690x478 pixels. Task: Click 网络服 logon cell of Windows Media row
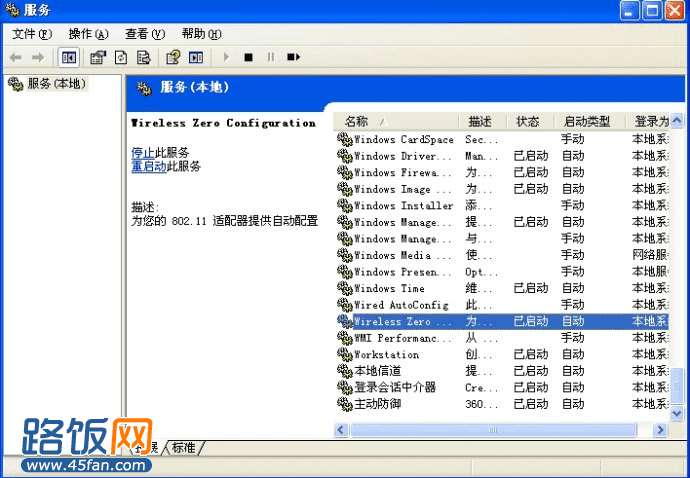(x=650, y=255)
